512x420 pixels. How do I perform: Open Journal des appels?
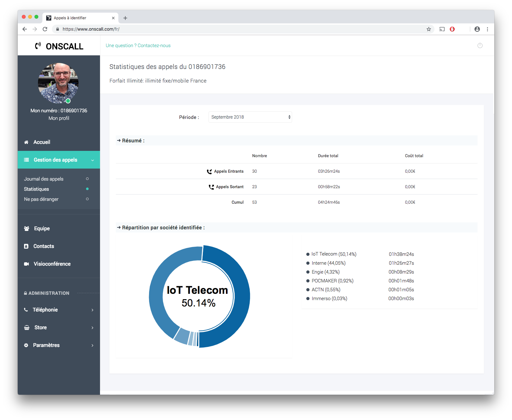44,179
